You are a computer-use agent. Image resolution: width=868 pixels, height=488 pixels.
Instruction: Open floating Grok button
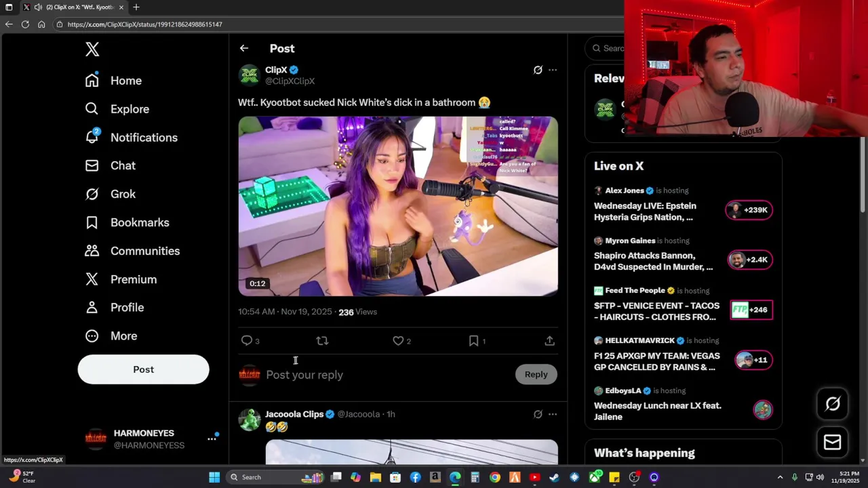pos(832,405)
